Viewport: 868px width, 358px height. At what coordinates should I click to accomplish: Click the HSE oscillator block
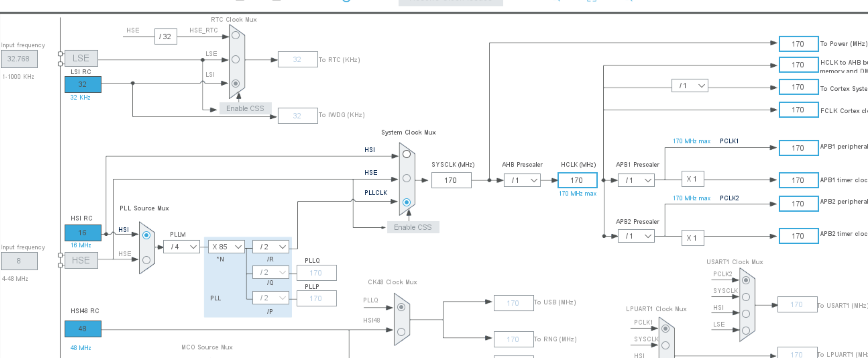point(81,260)
